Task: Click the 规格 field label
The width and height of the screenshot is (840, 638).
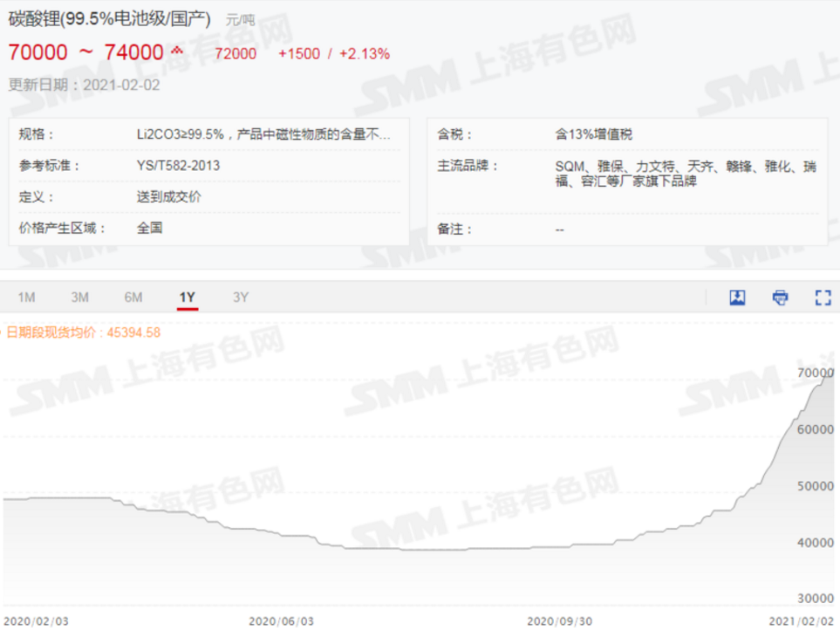Action: pyautogui.click(x=36, y=134)
